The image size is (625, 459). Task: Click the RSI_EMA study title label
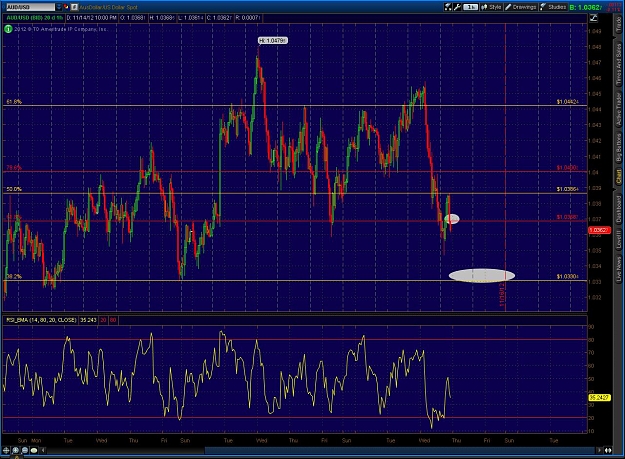(41, 320)
